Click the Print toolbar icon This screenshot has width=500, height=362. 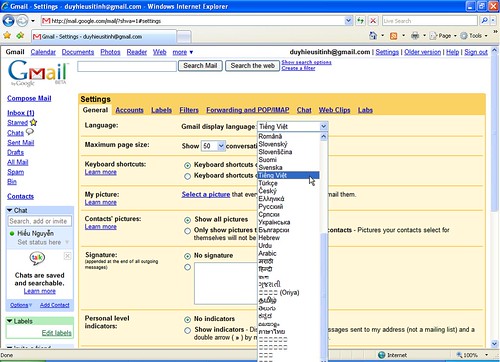[x=415, y=36]
